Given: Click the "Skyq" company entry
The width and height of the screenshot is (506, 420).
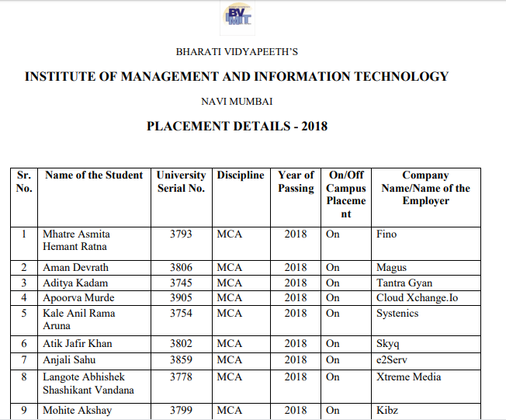Looking at the screenshot, I should (387, 343).
